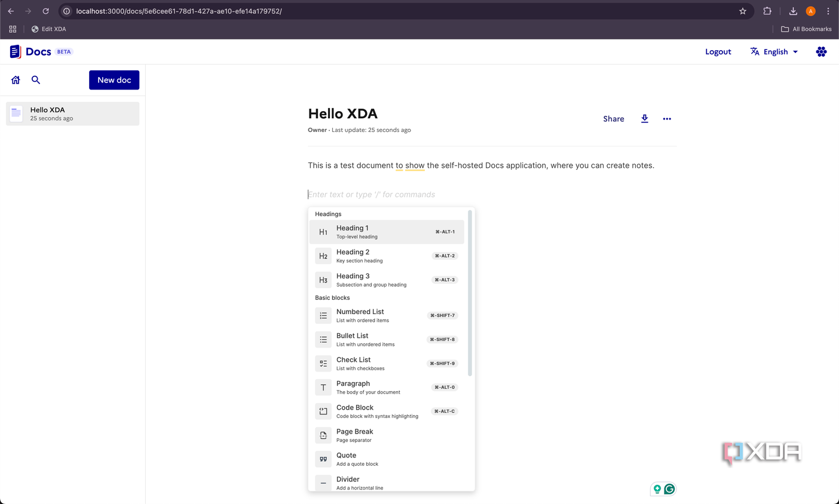Insert a Heading 3 block
The height and width of the screenshot is (504, 839).
(x=387, y=279)
